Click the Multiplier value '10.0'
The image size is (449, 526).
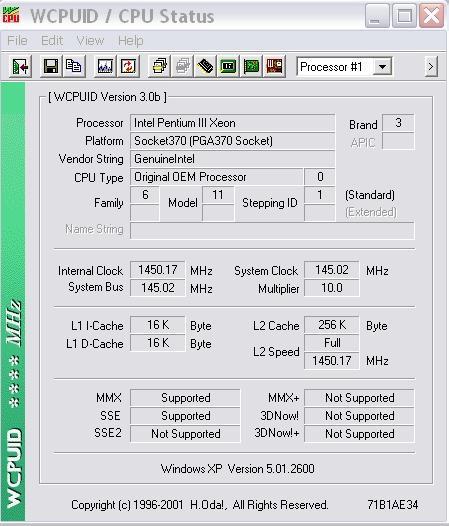[332, 288]
